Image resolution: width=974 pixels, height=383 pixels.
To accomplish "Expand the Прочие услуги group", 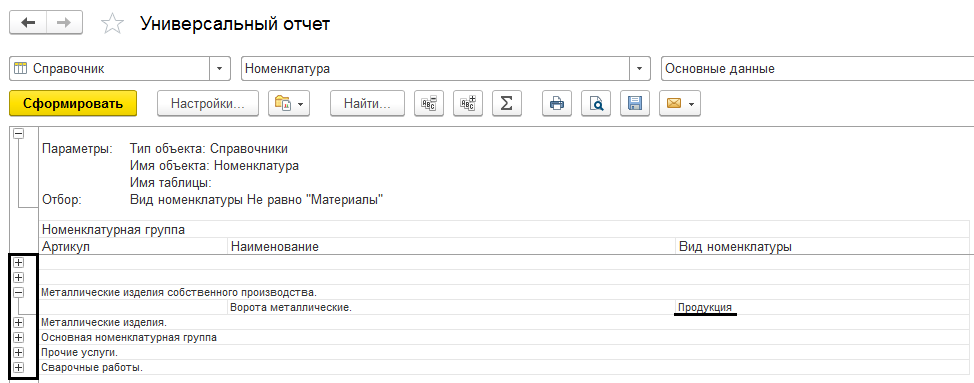I will (19, 353).
